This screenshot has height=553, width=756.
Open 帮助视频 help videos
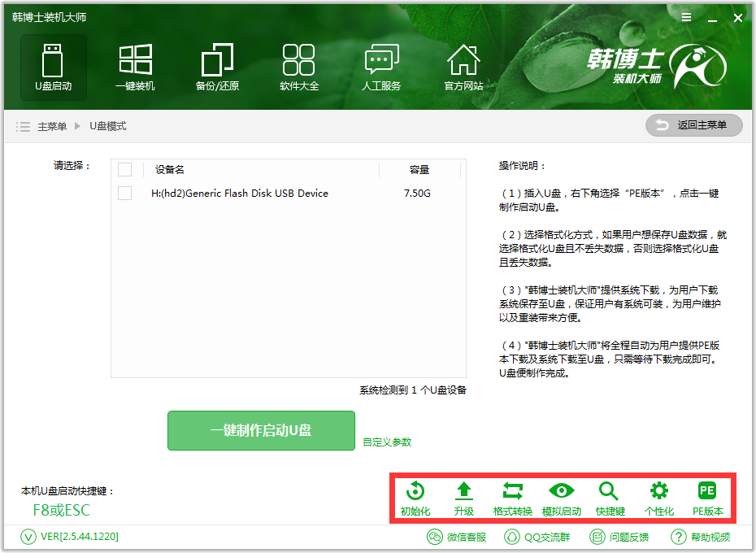[701, 537]
